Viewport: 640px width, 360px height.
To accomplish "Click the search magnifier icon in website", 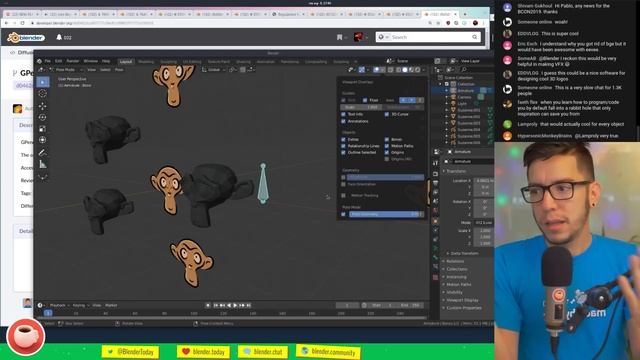I will point(474,37).
